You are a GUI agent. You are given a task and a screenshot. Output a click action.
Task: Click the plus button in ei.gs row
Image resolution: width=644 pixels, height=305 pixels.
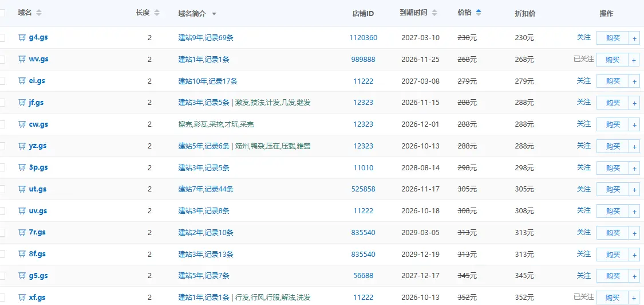coord(634,81)
